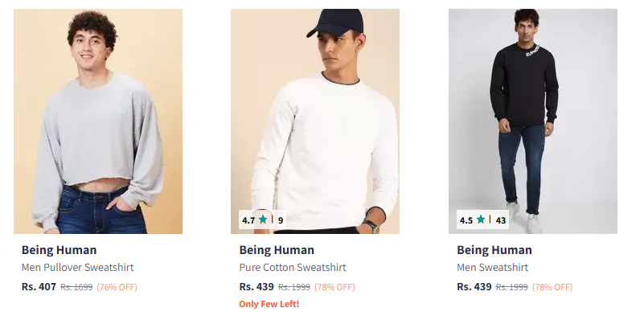
Task: Click the struck-through Rs. 1699 original price
Action: [76, 287]
